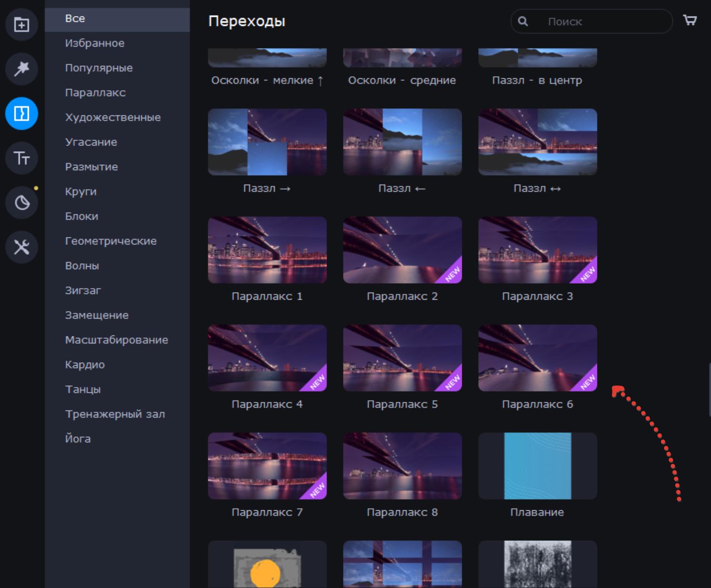711x588 pixels.
Task: Select the Геометрические category
Action: [111, 241]
